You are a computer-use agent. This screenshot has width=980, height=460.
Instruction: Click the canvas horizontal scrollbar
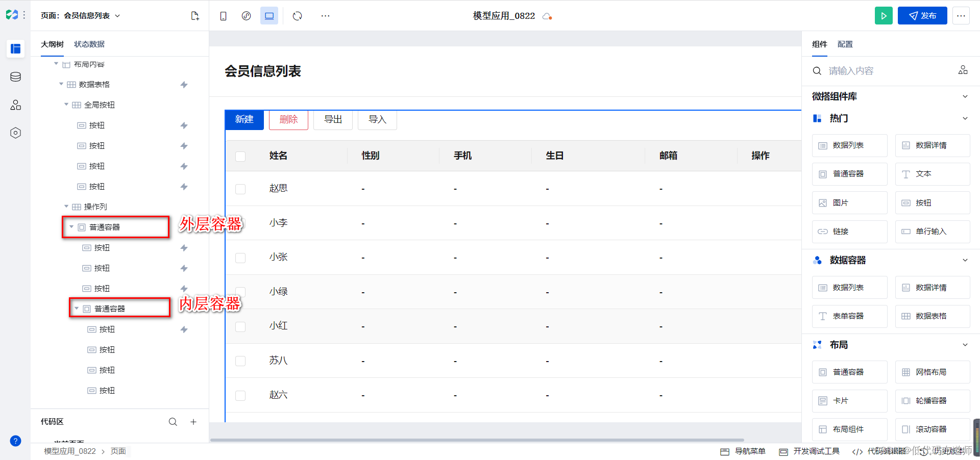click(477, 440)
